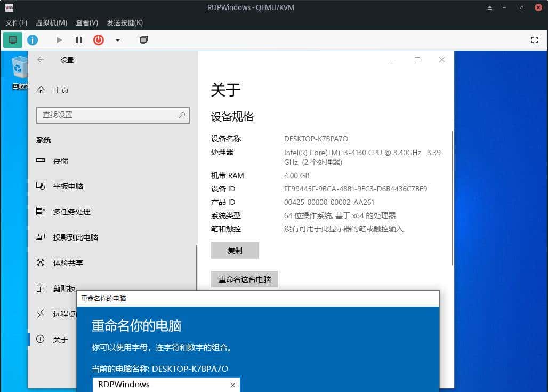Open the 存储 storage settings icon
548x392 pixels.
click(41, 160)
